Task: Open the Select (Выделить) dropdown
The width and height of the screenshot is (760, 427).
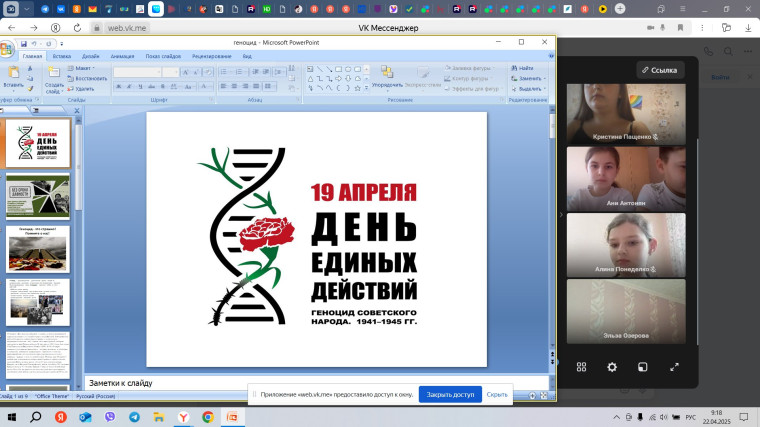Action: [x=528, y=89]
